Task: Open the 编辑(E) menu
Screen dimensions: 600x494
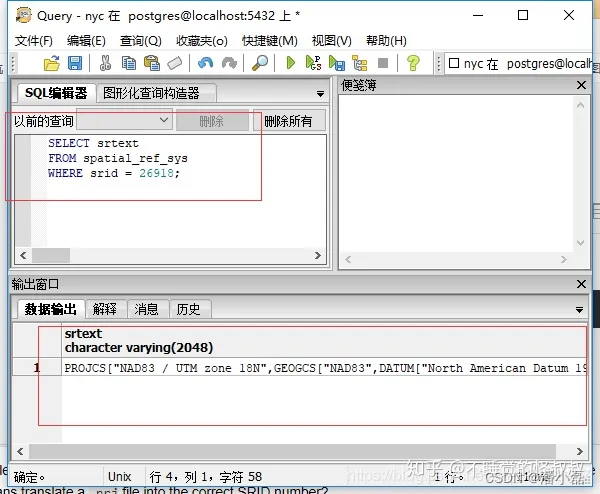Action: [x=86, y=41]
